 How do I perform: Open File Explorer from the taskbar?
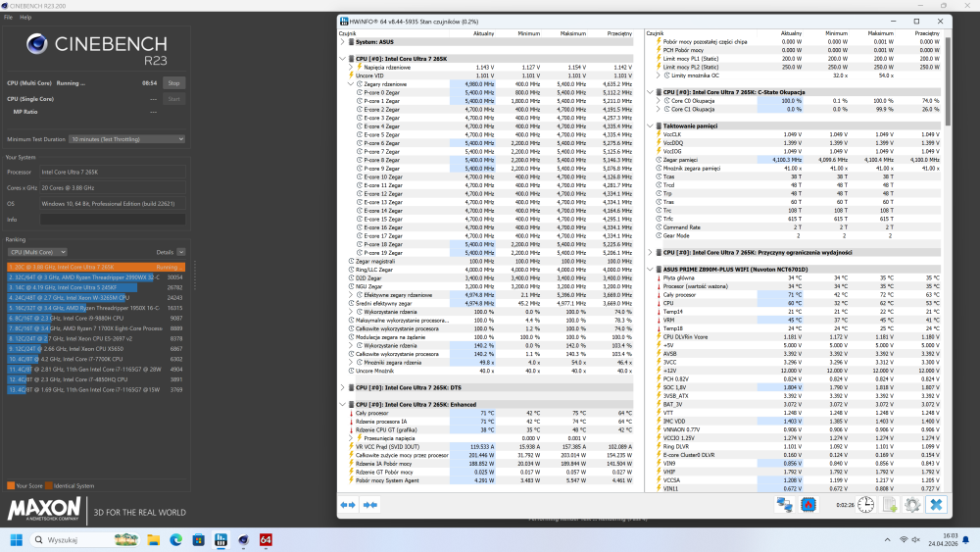tap(153, 539)
